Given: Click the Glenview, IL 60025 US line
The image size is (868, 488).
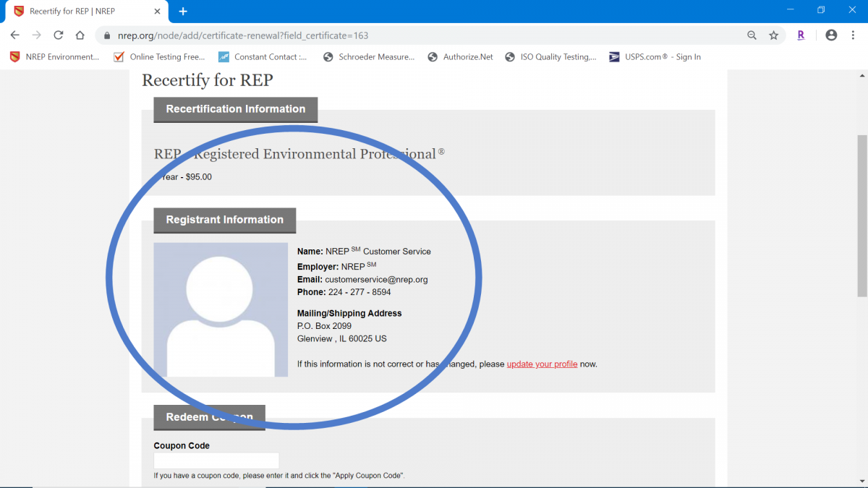Looking at the screenshot, I should [x=341, y=339].
